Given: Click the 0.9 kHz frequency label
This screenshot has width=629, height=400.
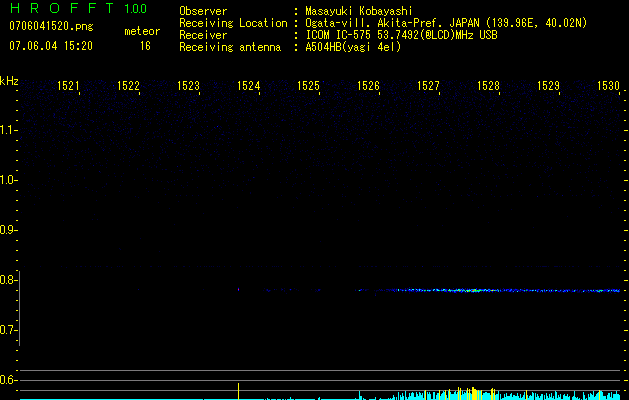Looking at the screenshot, I should [8, 230].
